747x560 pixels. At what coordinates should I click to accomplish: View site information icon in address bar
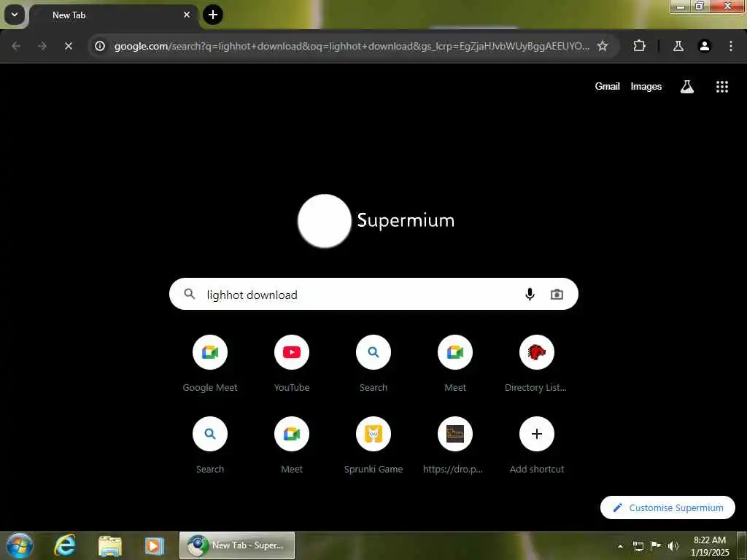[99, 46]
